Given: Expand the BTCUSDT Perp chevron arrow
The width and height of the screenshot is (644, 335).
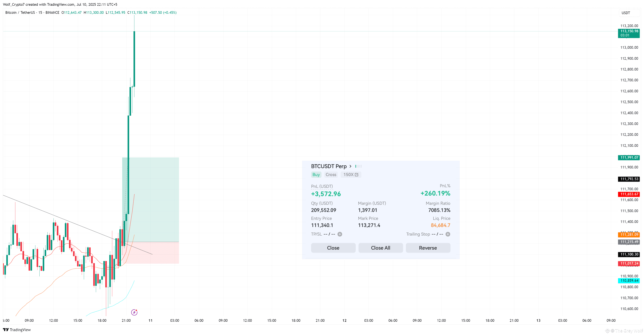Looking at the screenshot, I should click(350, 166).
